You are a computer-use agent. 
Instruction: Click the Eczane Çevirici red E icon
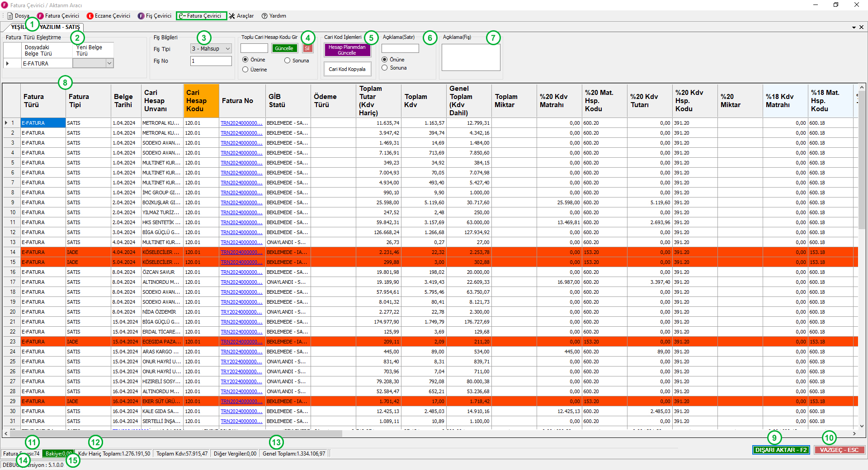click(x=90, y=16)
